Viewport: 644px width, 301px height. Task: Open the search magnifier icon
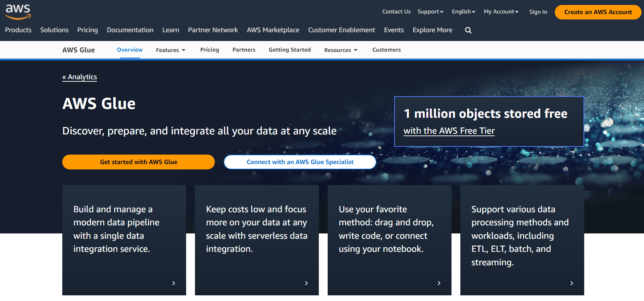click(468, 30)
